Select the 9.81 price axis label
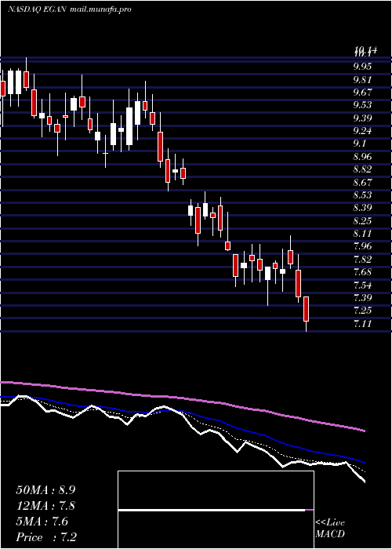 362,79
